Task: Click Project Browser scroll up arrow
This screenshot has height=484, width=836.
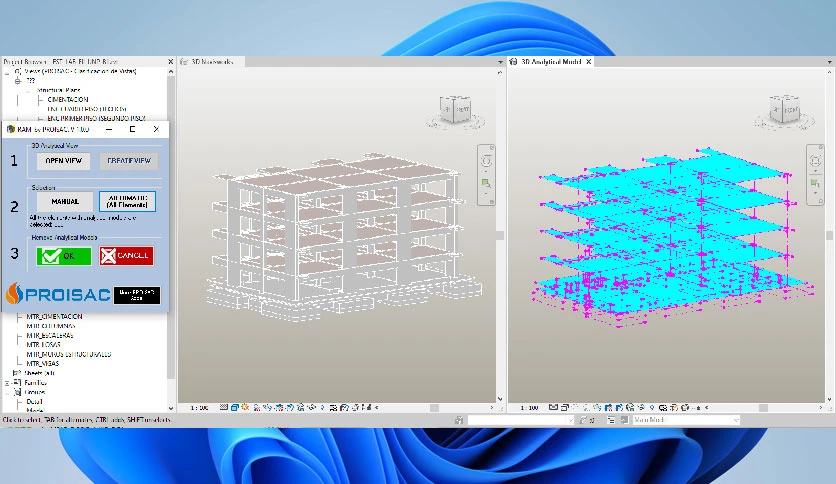Action: click(x=171, y=71)
